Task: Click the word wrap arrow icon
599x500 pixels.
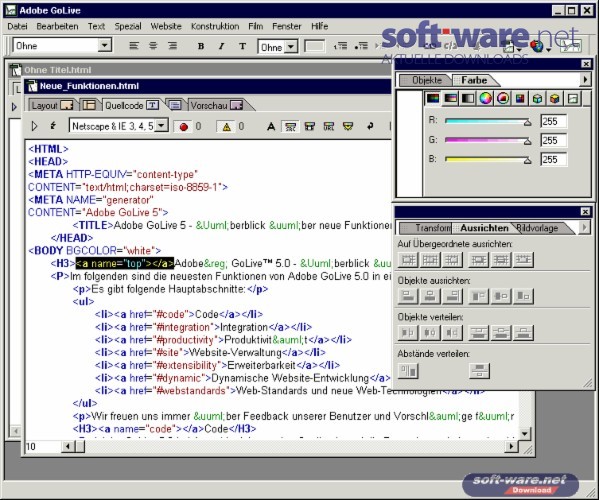Action: (x=370, y=126)
